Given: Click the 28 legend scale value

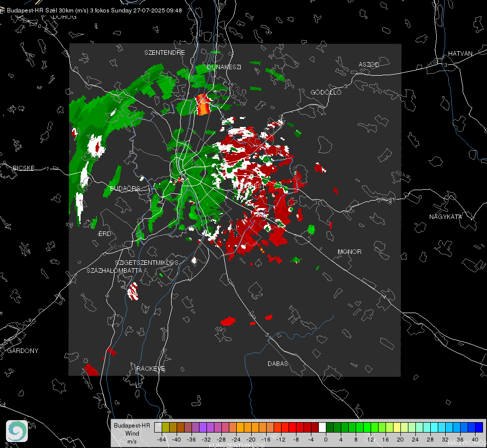Looking at the screenshot, I should pos(430,440).
